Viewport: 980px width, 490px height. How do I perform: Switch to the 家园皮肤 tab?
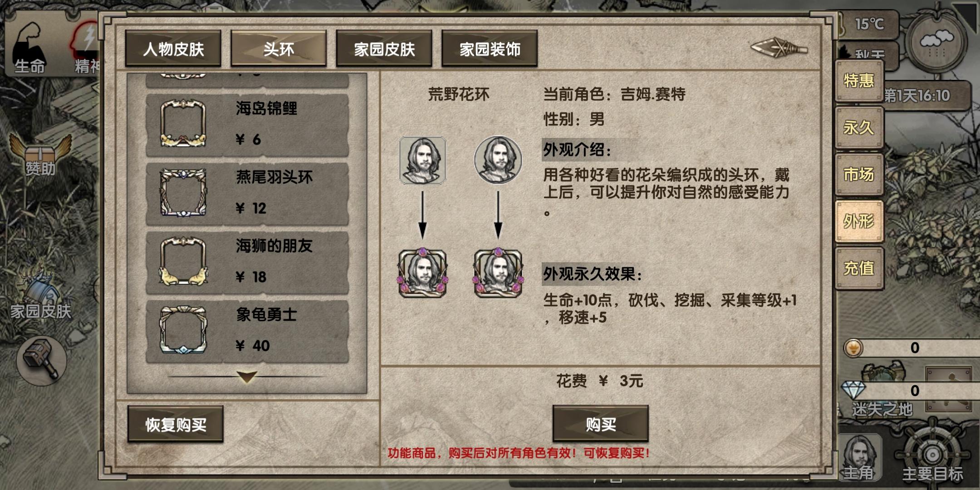pyautogui.click(x=384, y=49)
